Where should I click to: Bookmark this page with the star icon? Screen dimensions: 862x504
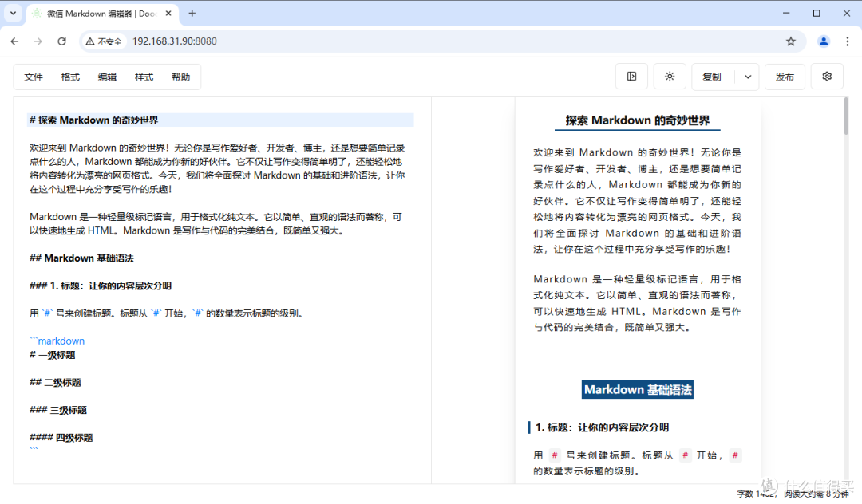pyautogui.click(x=790, y=41)
